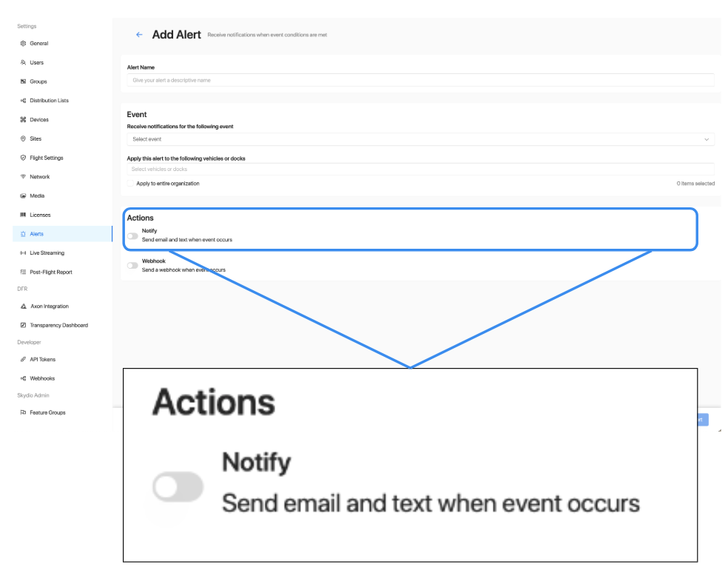Click the Media icon in sidebar

tap(23, 195)
